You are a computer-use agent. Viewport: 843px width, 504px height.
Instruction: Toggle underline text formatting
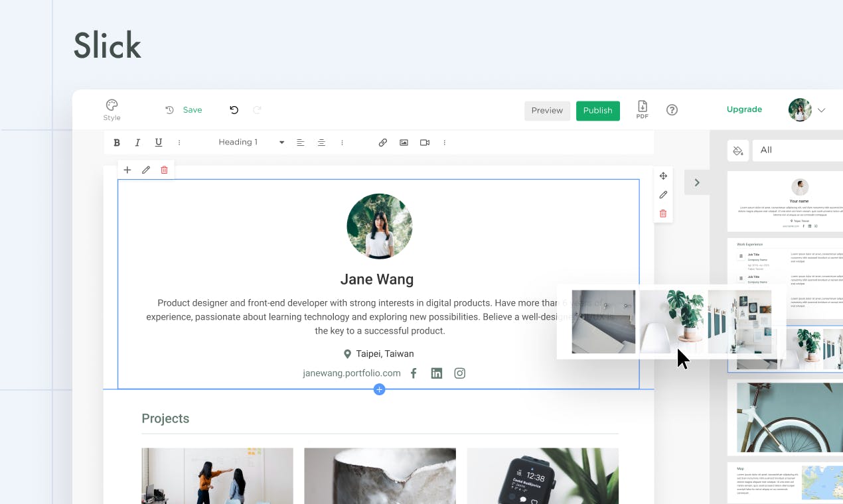pos(159,143)
